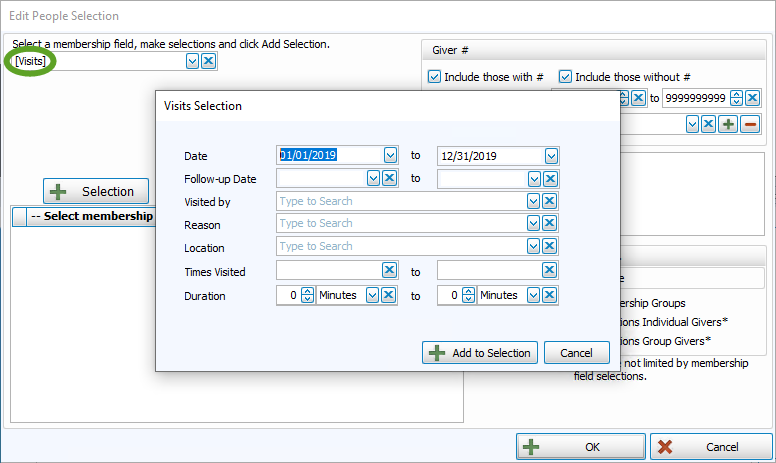
Task: Clear the Follow-up Date end value
Action: click(550, 178)
